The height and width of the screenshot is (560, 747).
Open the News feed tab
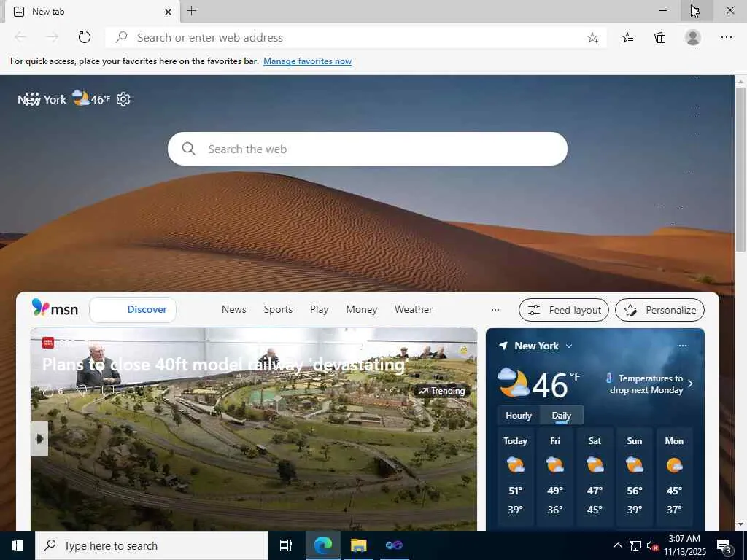pos(234,309)
